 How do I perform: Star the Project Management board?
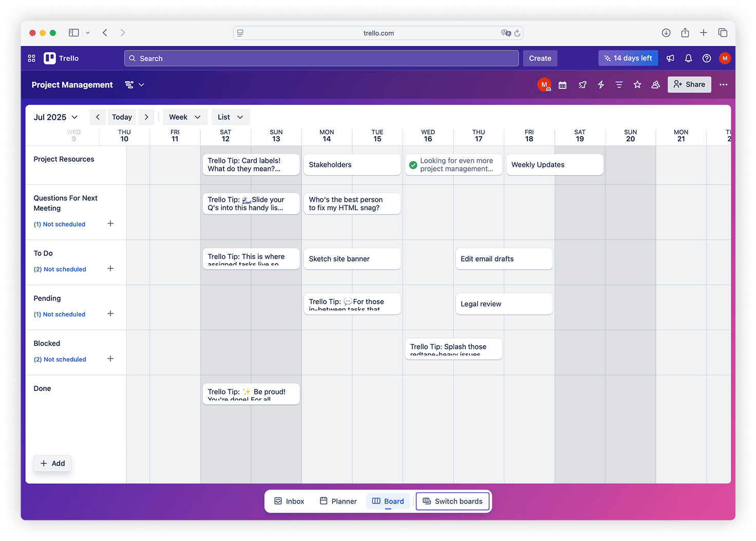pos(637,84)
